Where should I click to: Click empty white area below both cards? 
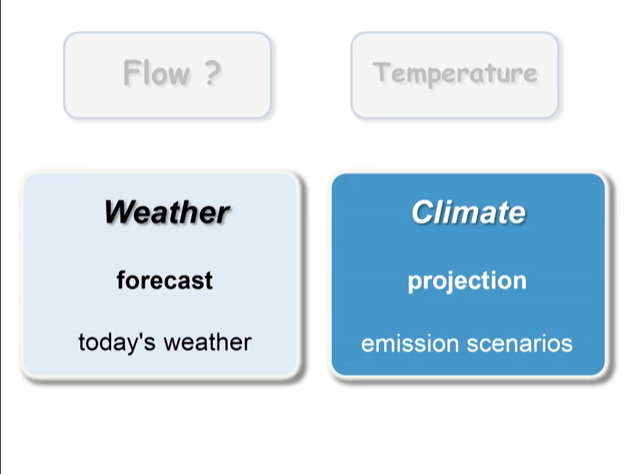click(x=320, y=430)
